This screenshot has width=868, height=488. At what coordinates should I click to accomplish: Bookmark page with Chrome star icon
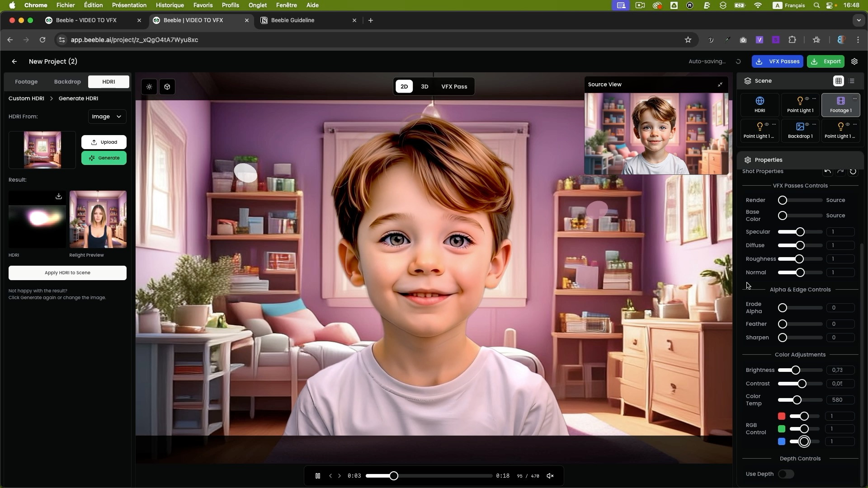point(688,40)
